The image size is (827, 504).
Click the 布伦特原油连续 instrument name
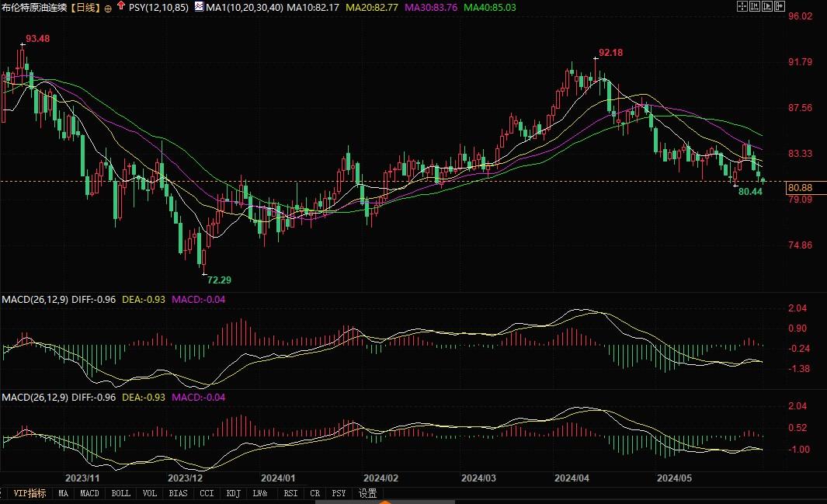pos(35,7)
